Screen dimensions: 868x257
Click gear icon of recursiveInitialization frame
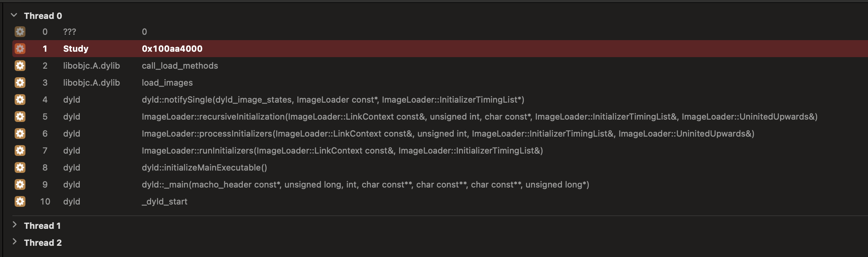20,117
